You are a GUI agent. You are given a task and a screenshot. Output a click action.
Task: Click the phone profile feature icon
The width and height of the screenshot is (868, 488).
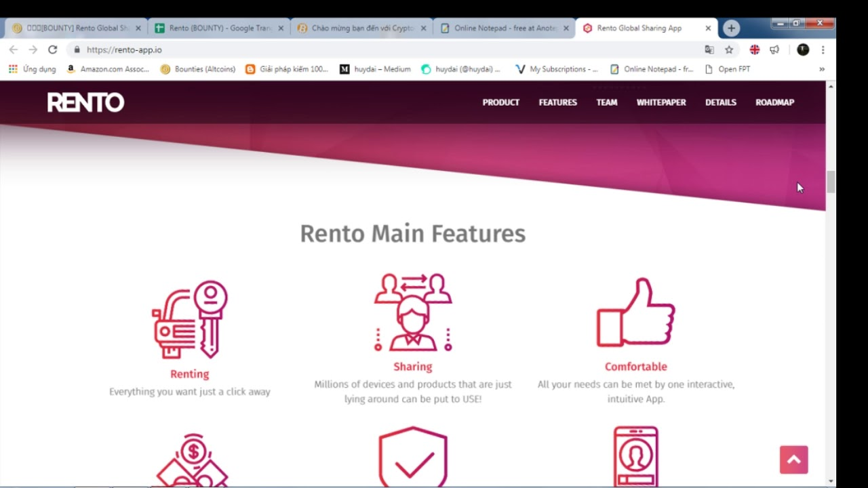635,456
